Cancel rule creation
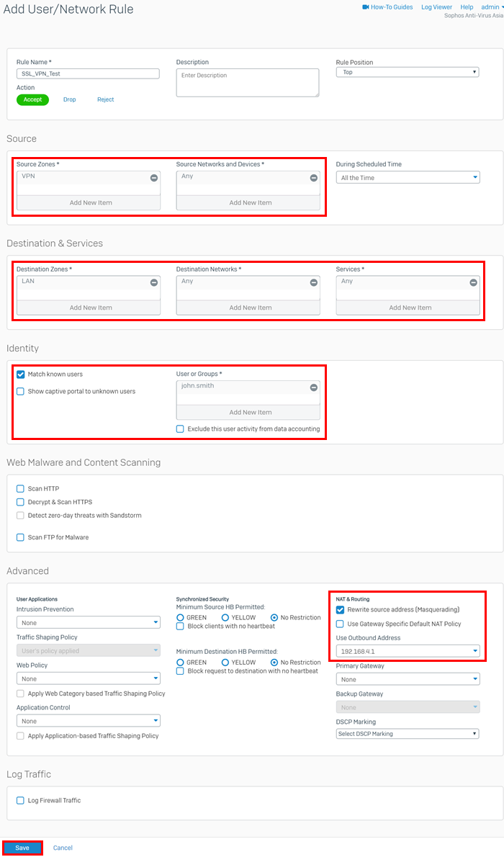The image size is (504, 857). pos(63,848)
